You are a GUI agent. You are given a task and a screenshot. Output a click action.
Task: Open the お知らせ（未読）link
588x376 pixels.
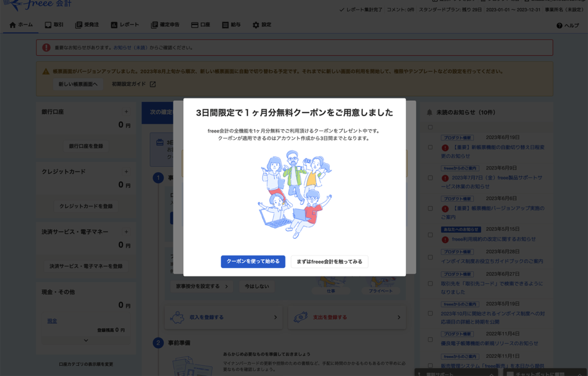click(x=130, y=48)
